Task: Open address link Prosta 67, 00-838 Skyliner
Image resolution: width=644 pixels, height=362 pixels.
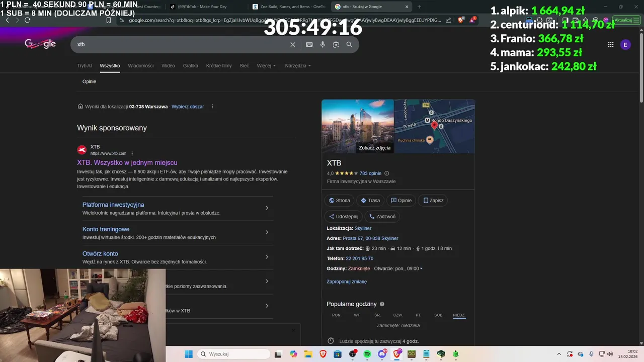Action: (370, 238)
